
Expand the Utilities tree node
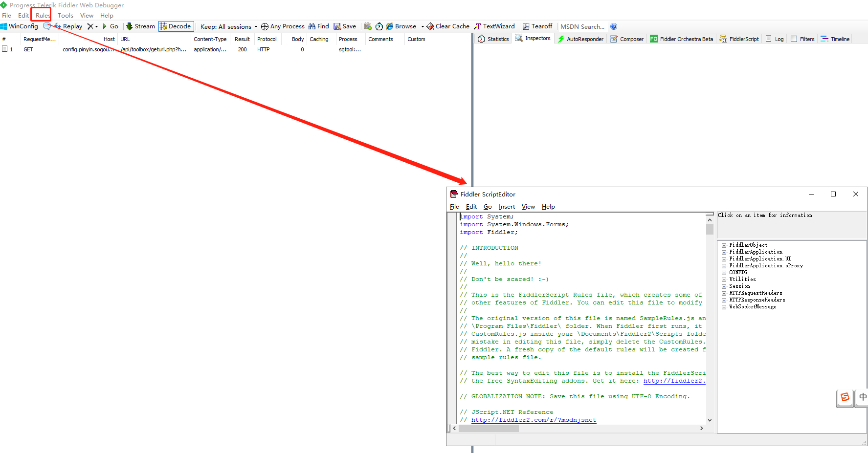[x=724, y=280]
